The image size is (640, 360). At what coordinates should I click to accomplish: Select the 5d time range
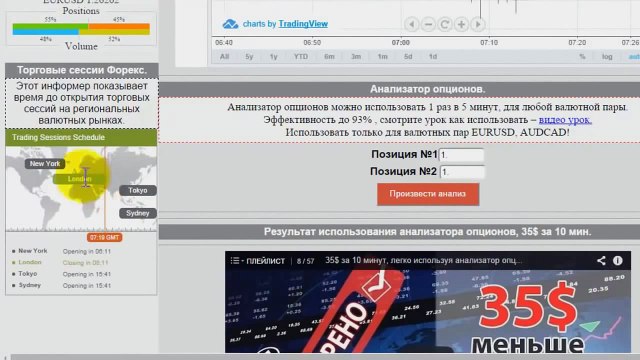click(x=408, y=57)
